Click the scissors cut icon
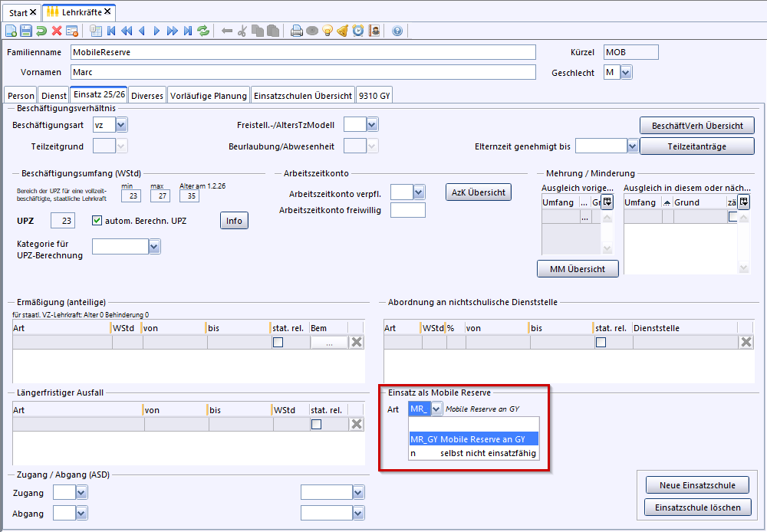Viewport: 767px width, 532px height. pos(242,31)
